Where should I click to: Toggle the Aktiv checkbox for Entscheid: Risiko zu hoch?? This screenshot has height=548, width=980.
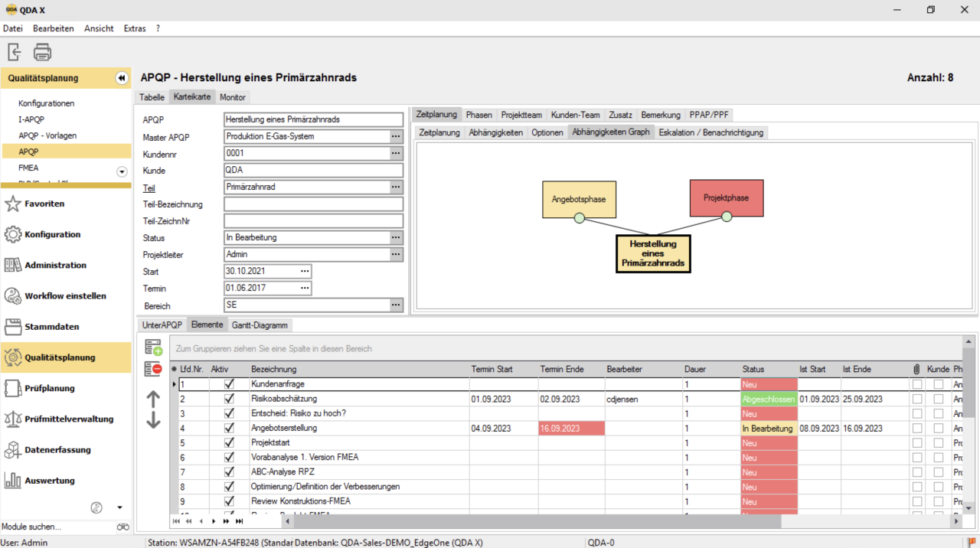coord(229,413)
